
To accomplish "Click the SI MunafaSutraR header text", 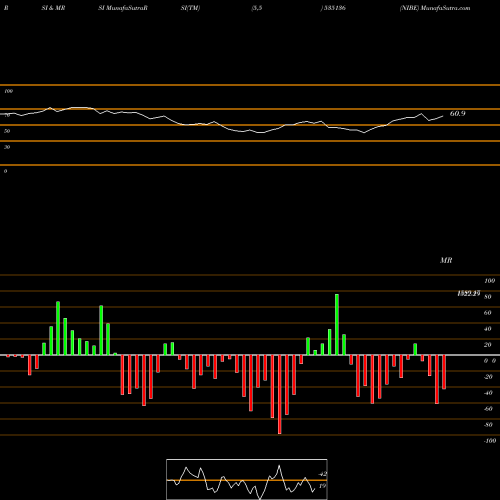I will pos(123,8).
